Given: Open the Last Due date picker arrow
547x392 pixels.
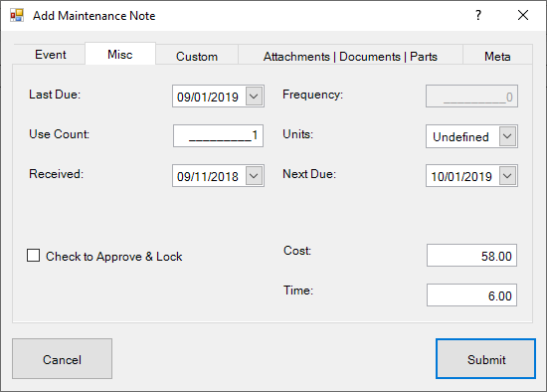Looking at the screenshot, I should click(x=254, y=97).
